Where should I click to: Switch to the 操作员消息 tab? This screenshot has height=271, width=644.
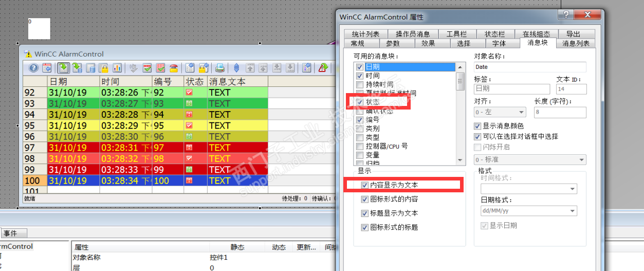pyautogui.click(x=413, y=34)
